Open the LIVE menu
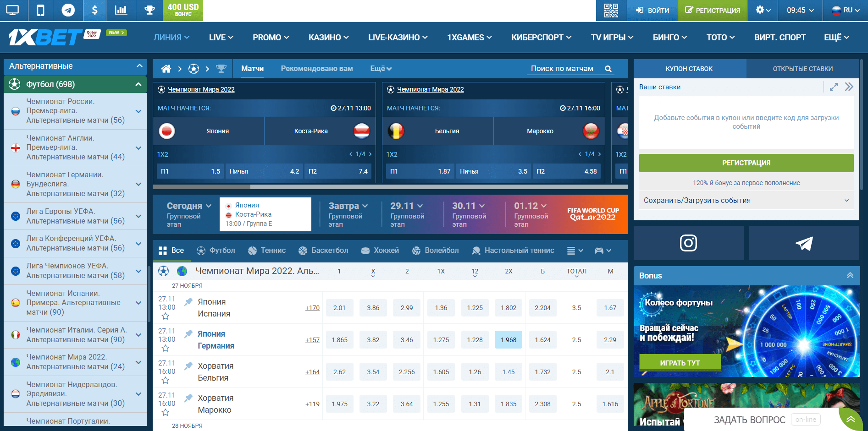Screen dimensions: 868x431 point(221,38)
